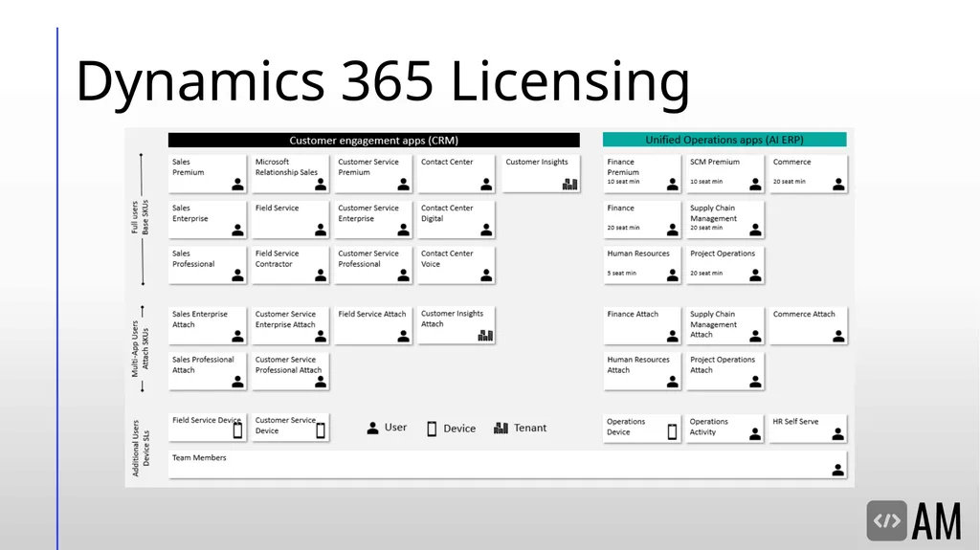Click the Supply Chain Management base card

(725, 219)
